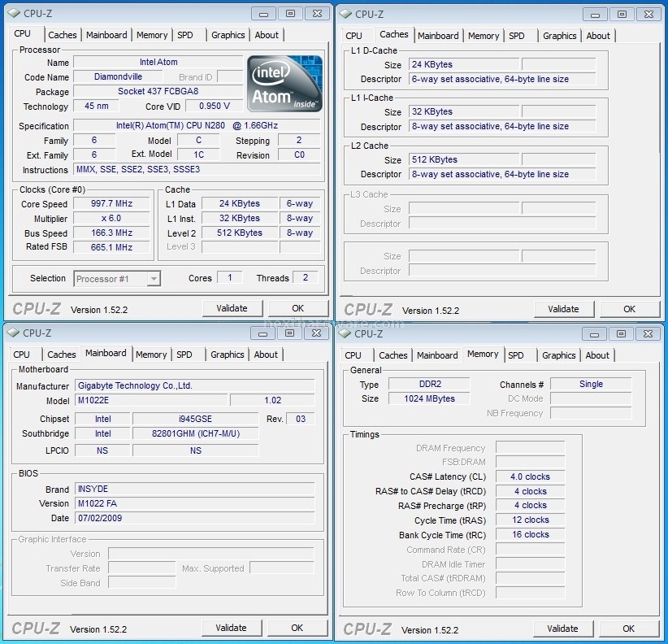Select the '665.1 MHz' Rated FSB value

tap(111, 247)
